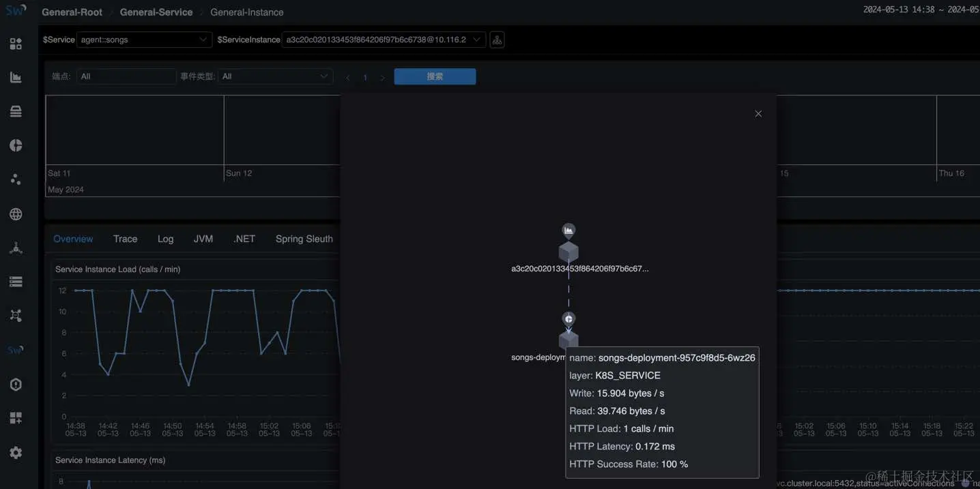This screenshot has height=489, width=980.
Task: Click tooltip Read 39.746 bytes / s
Action: (617, 411)
